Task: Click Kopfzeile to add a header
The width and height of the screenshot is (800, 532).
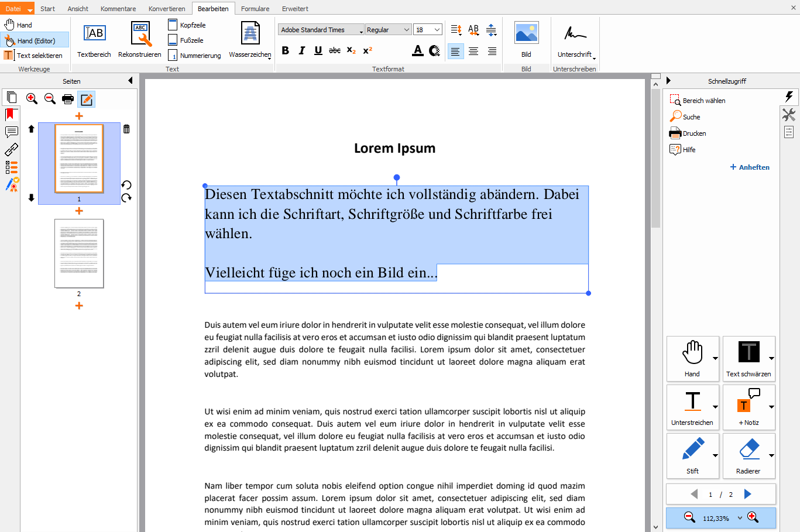Action: tap(187, 25)
